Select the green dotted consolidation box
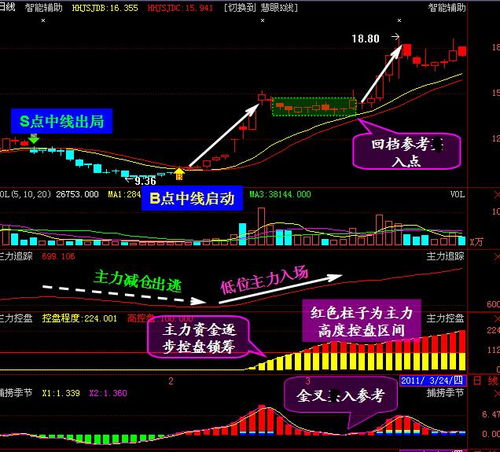 click(x=314, y=107)
